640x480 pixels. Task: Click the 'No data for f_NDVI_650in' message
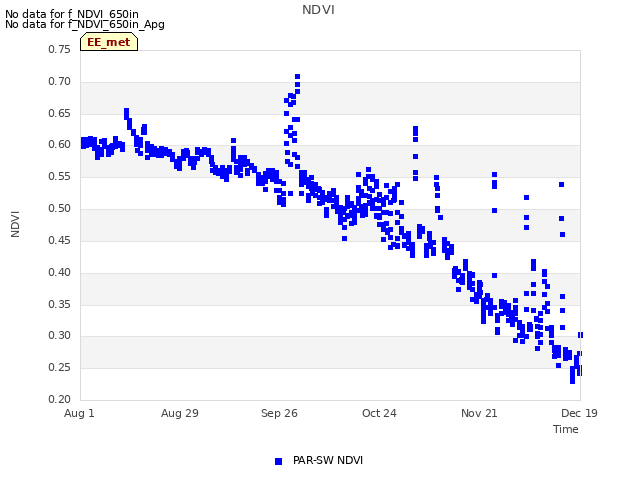coord(72,14)
